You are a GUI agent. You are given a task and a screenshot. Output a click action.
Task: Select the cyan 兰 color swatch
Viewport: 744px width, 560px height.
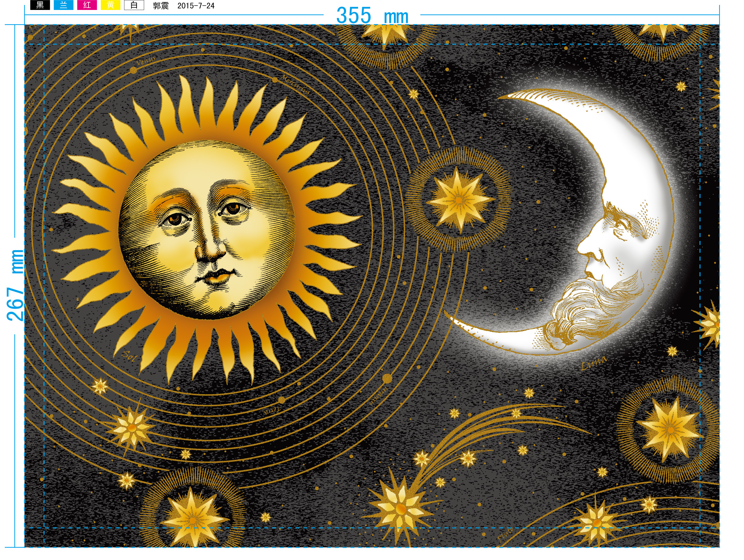[64, 5]
